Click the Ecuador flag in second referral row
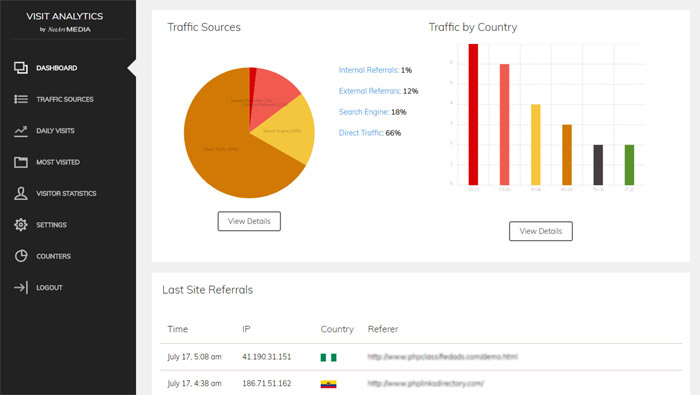Screen dimensions: 700x395 329,384
